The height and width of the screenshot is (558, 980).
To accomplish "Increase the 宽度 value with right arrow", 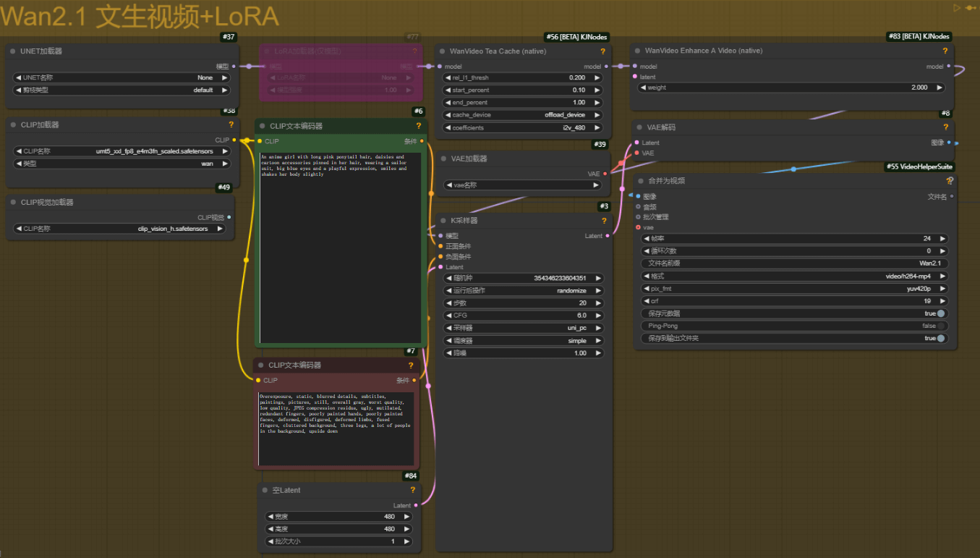I will [x=406, y=517].
